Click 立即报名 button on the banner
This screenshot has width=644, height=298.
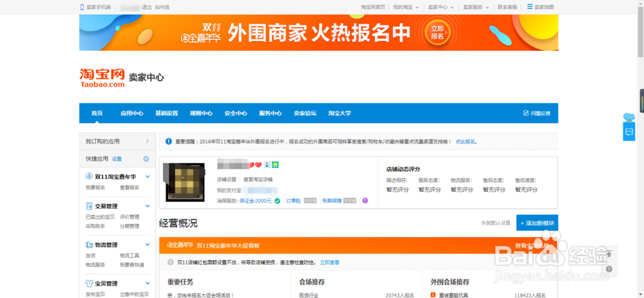click(437, 32)
